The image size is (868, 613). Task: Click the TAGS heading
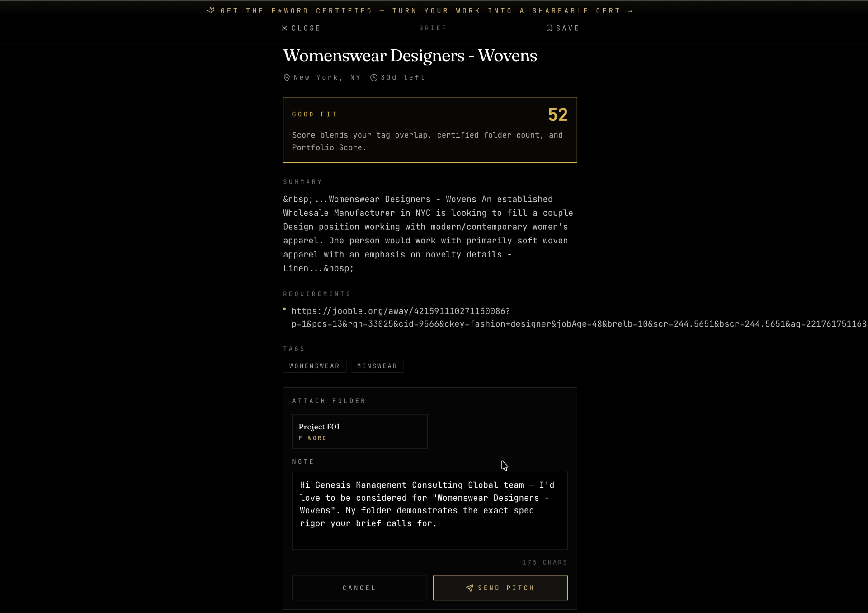pos(294,349)
